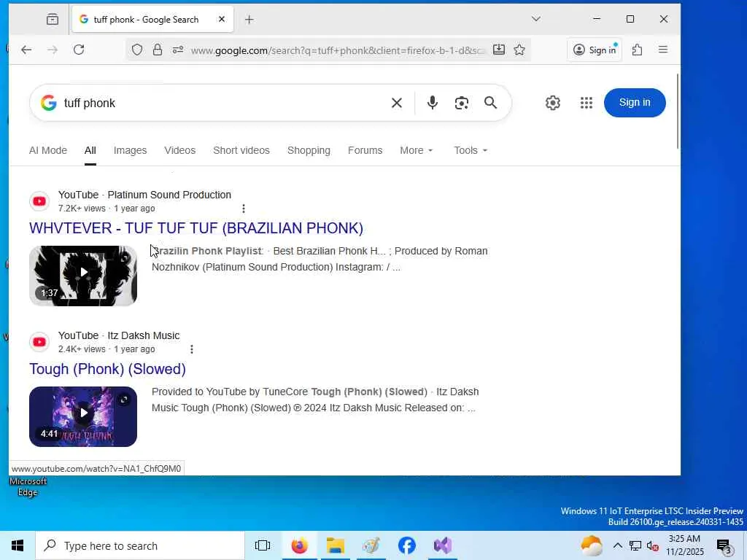Open the Visual Studio taskbar icon
The image size is (747, 560).
(443, 545)
